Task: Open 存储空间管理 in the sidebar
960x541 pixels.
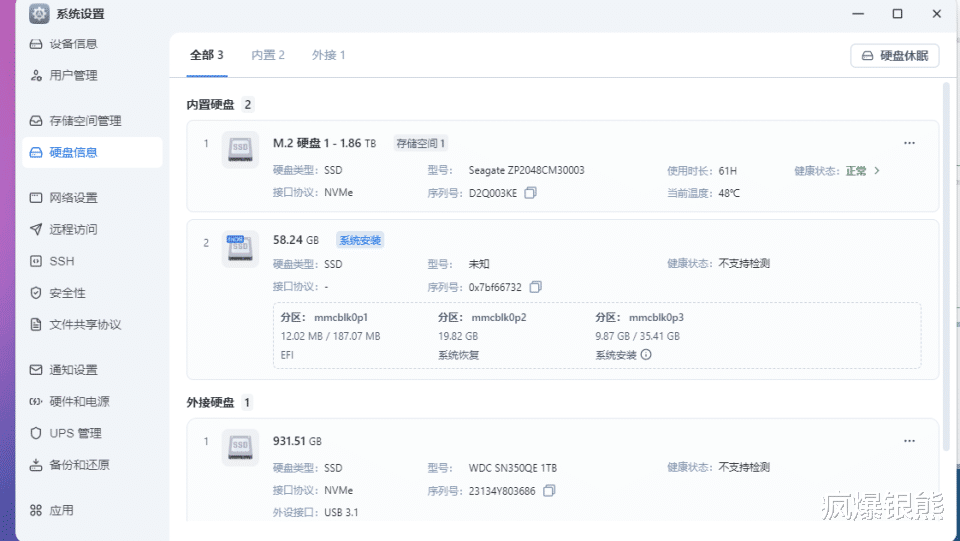Action: click(85, 121)
